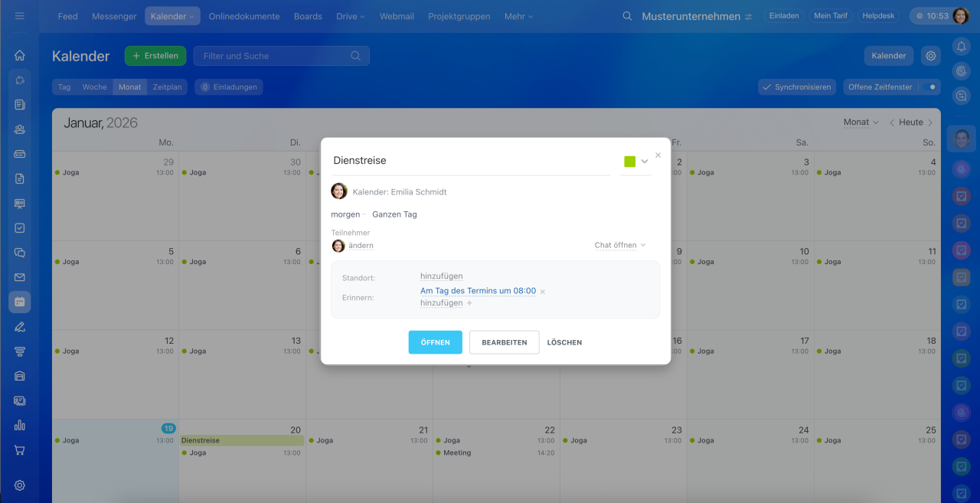Click ändern under Teilnehmer

361,246
